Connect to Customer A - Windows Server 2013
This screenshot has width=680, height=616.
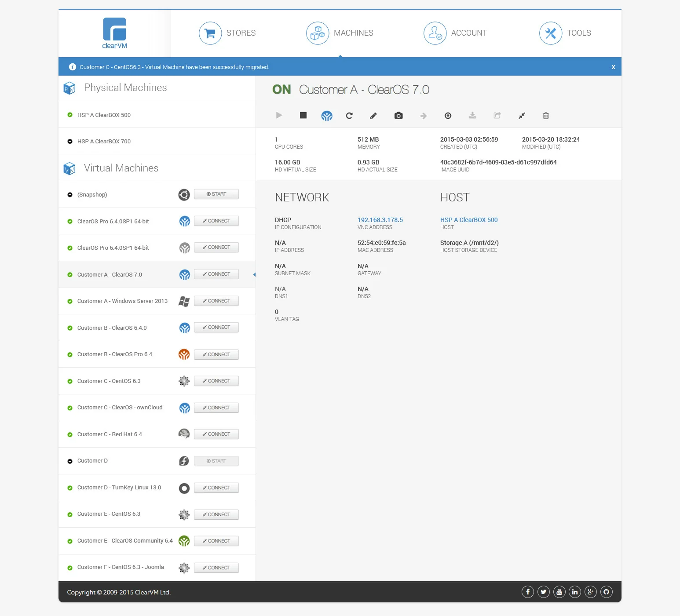pos(216,301)
